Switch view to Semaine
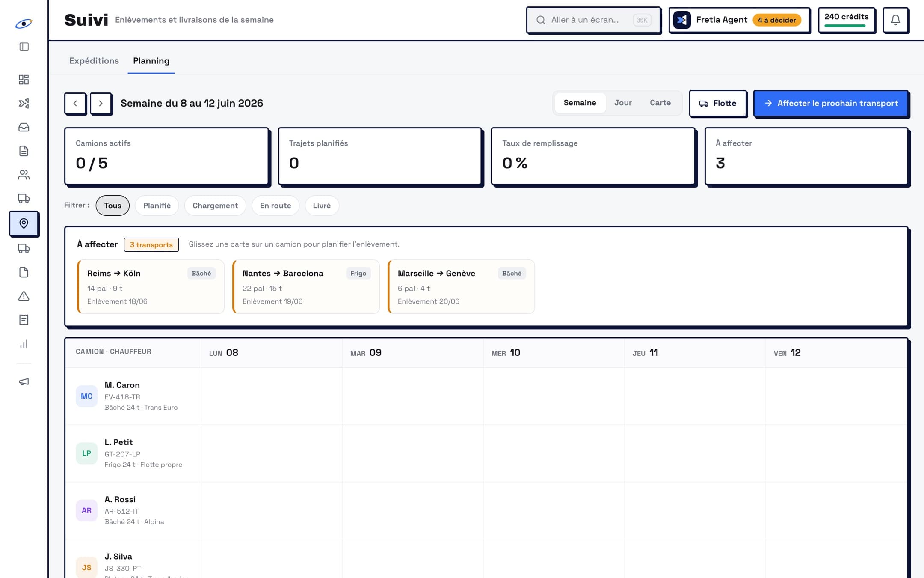 [580, 103]
